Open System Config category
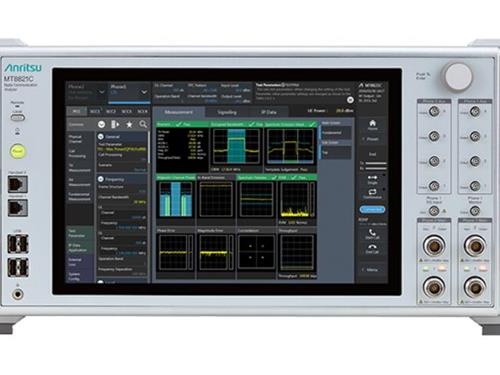 point(79,276)
